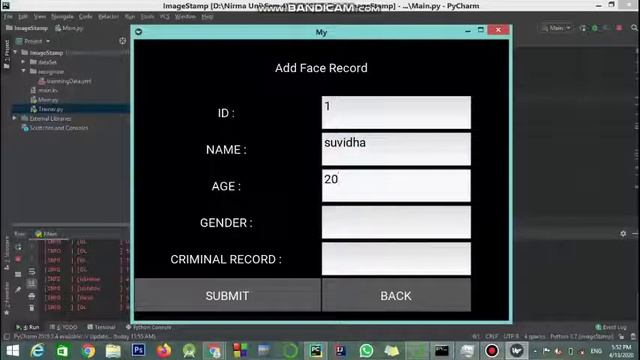The width and height of the screenshot is (640, 360).
Task: Click 4 spaces indent in status bar
Action: click(535, 337)
